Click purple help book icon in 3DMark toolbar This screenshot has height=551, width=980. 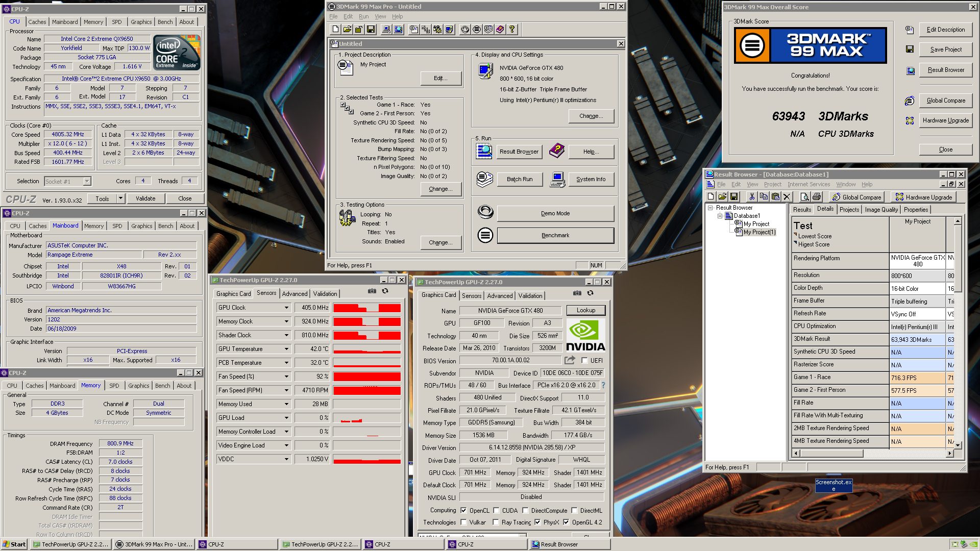click(500, 30)
